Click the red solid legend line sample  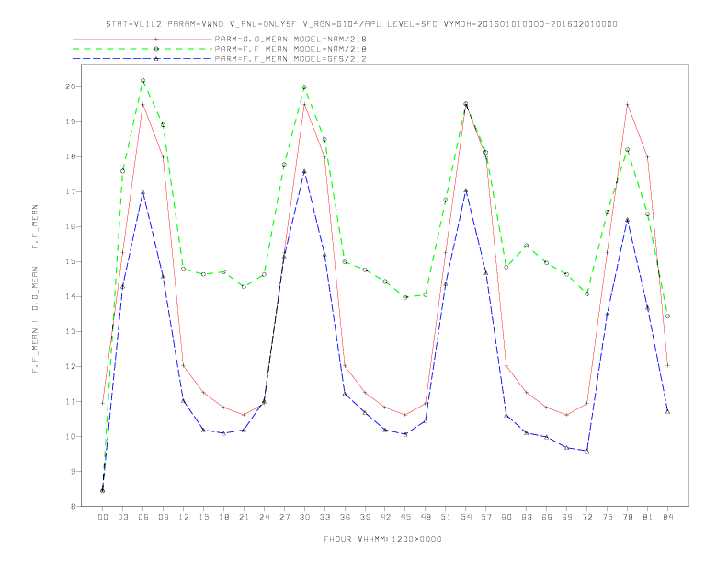click(142, 39)
